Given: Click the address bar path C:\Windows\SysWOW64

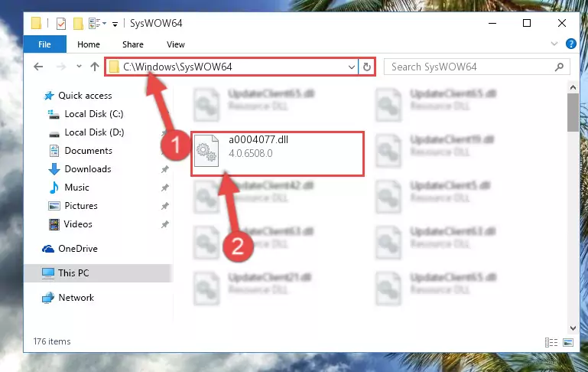Looking at the screenshot, I should (177, 67).
